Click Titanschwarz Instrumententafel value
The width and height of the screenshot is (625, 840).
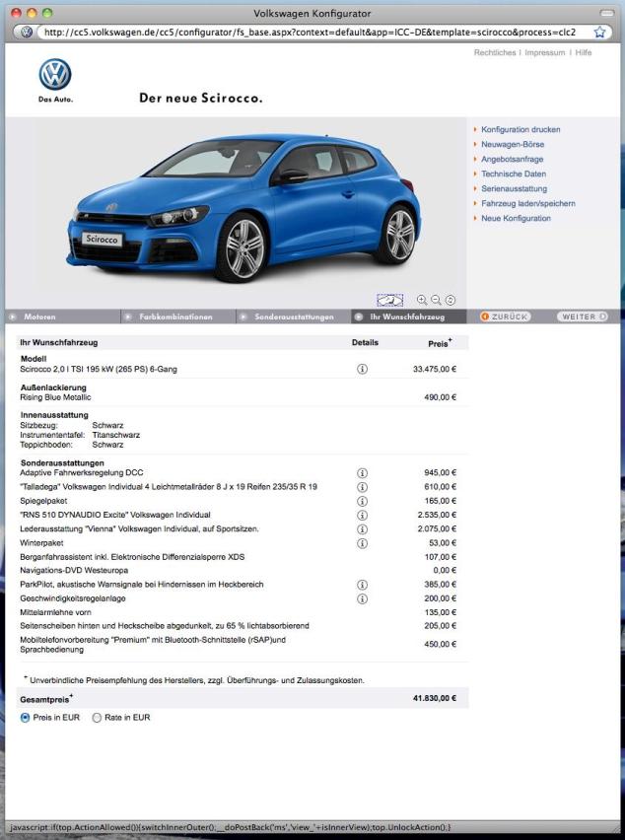coord(115,435)
